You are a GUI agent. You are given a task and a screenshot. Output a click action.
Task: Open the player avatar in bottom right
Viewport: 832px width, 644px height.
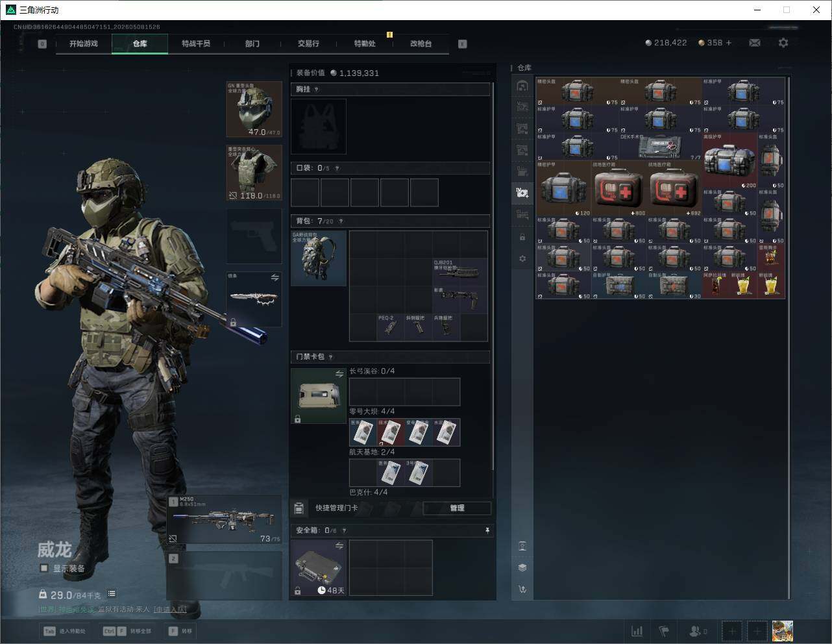click(783, 631)
